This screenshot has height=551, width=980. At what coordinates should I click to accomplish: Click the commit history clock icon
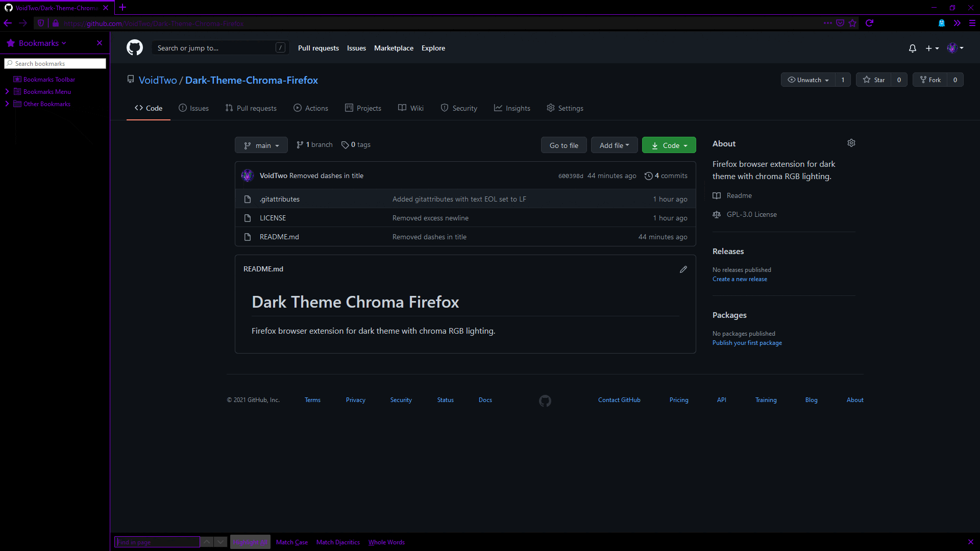(x=649, y=176)
